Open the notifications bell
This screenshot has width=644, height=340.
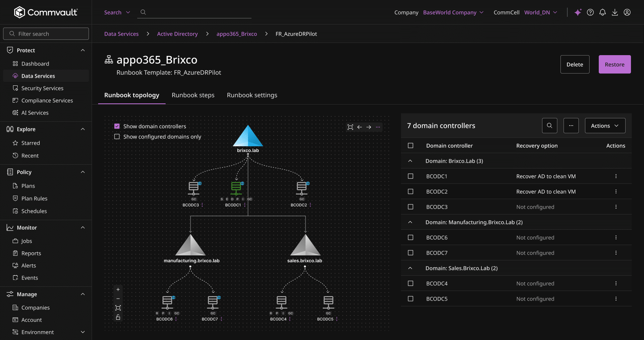[x=603, y=12]
